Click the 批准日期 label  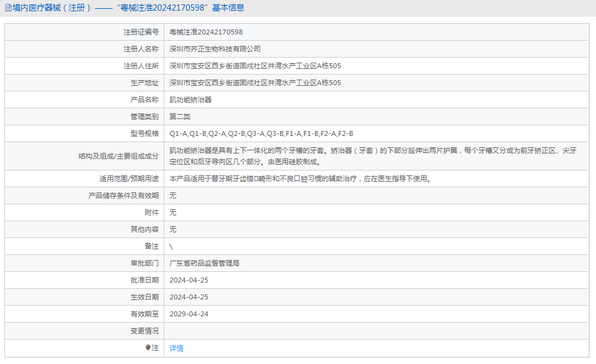[x=144, y=281]
